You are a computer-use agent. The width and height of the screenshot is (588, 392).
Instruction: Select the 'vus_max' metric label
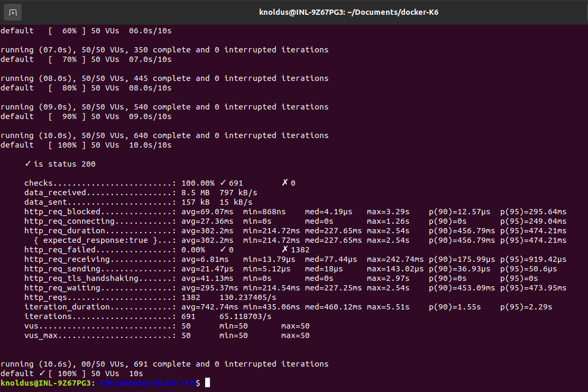pos(41,336)
